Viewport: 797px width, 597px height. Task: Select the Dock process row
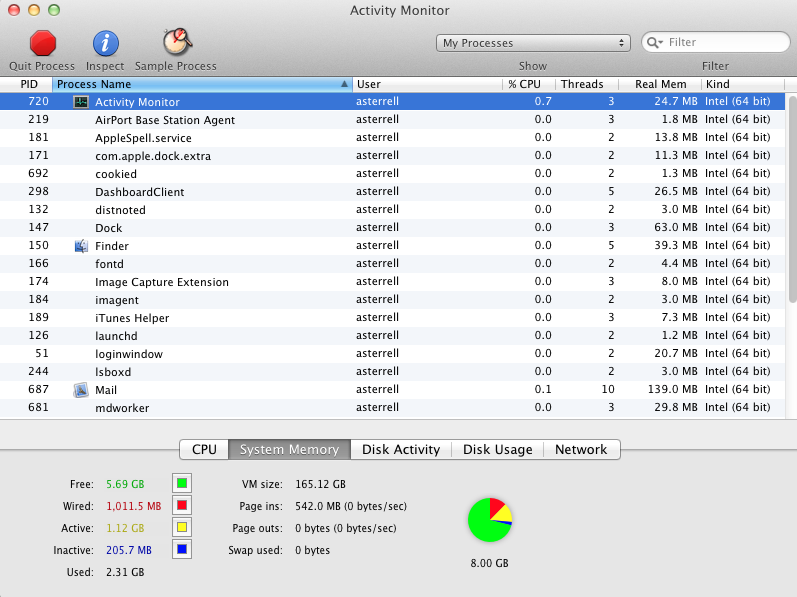(392, 228)
